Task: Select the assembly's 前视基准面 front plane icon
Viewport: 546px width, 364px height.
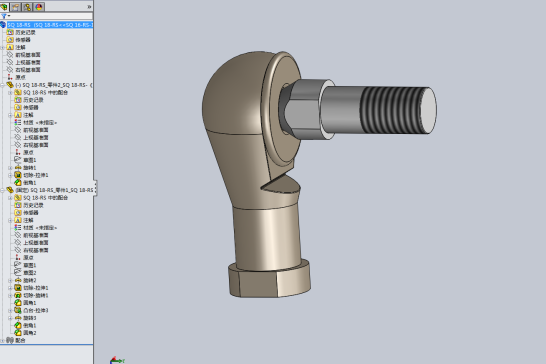Action: click(x=10, y=55)
